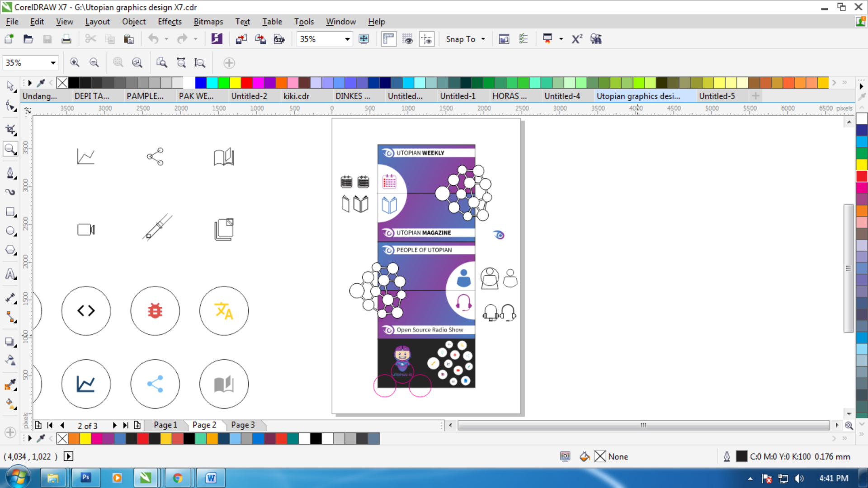The height and width of the screenshot is (488, 868).
Task: Open Photoshop from Windows taskbar
Action: pos(86,478)
